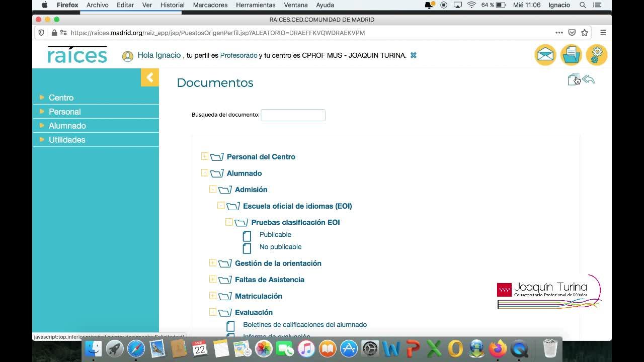Click the Wi-Fi status icon

pyautogui.click(x=471, y=5)
